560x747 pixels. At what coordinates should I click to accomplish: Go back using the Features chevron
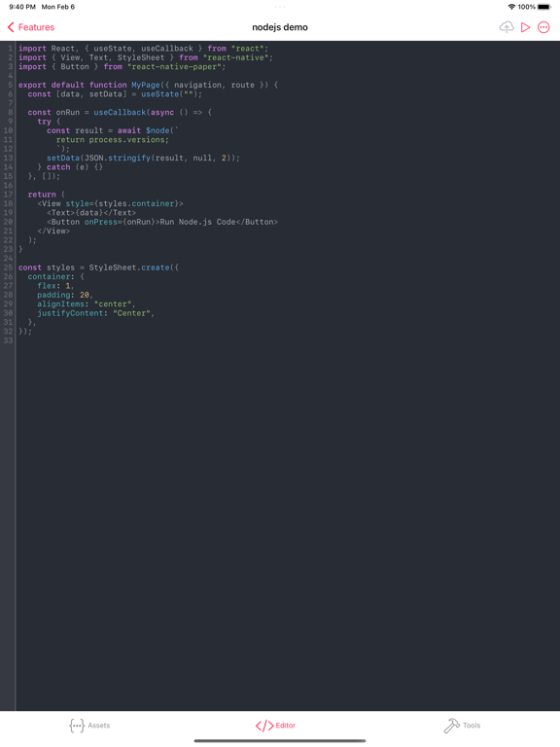tap(11, 27)
